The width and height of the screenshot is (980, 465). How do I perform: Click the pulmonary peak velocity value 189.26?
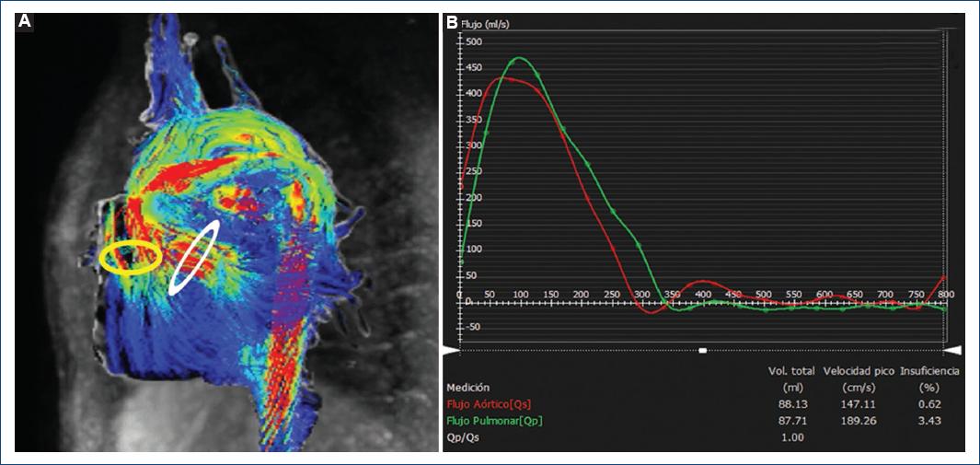pyautogui.click(x=858, y=420)
